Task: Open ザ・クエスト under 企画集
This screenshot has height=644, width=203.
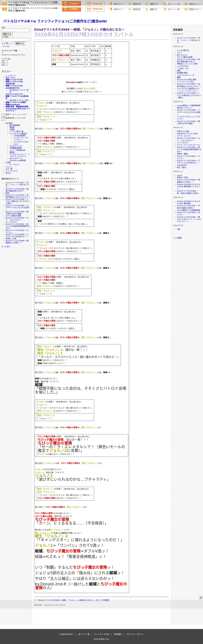Action: point(15,164)
